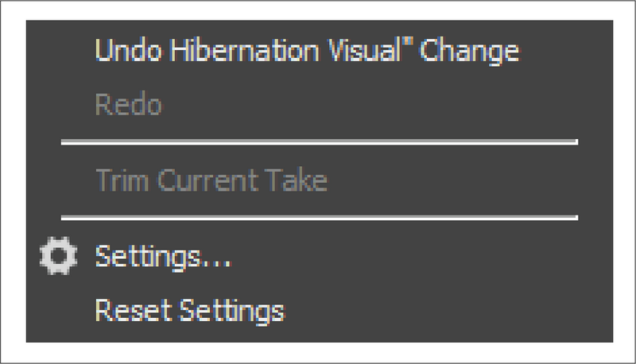Open the Settings... dialog entry
The width and height of the screenshot is (636, 364).
[x=163, y=258]
